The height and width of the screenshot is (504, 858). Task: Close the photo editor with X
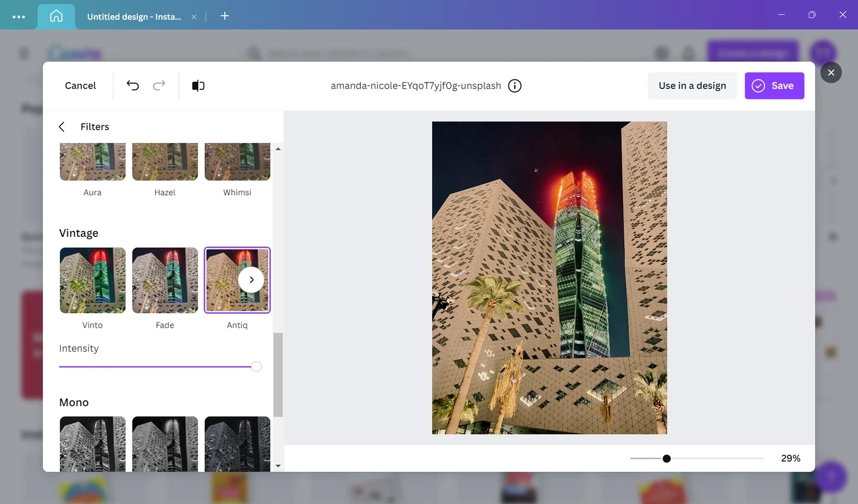(831, 72)
